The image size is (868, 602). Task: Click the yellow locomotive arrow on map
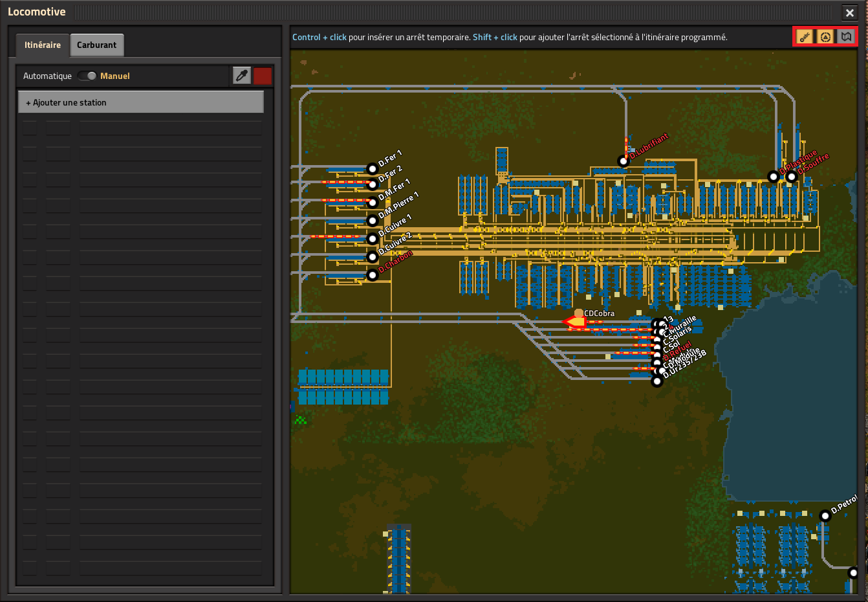(x=574, y=322)
